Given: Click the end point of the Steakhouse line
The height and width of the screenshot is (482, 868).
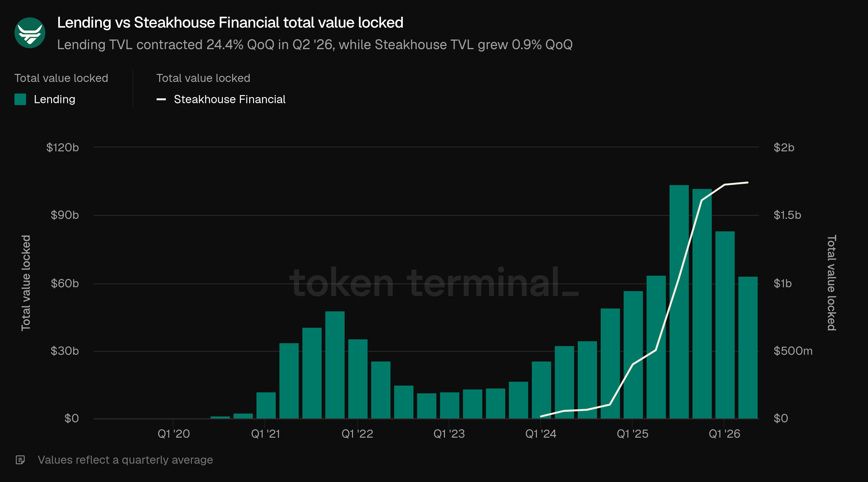Looking at the screenshot, I should 748,183.
